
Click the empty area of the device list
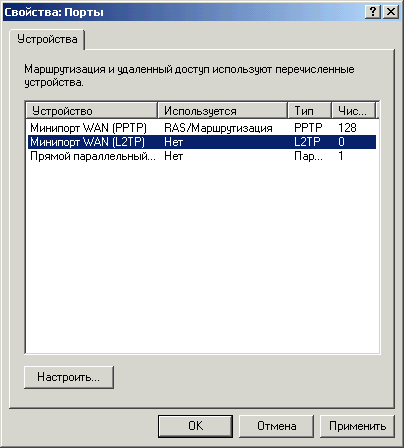coord(202,258)
